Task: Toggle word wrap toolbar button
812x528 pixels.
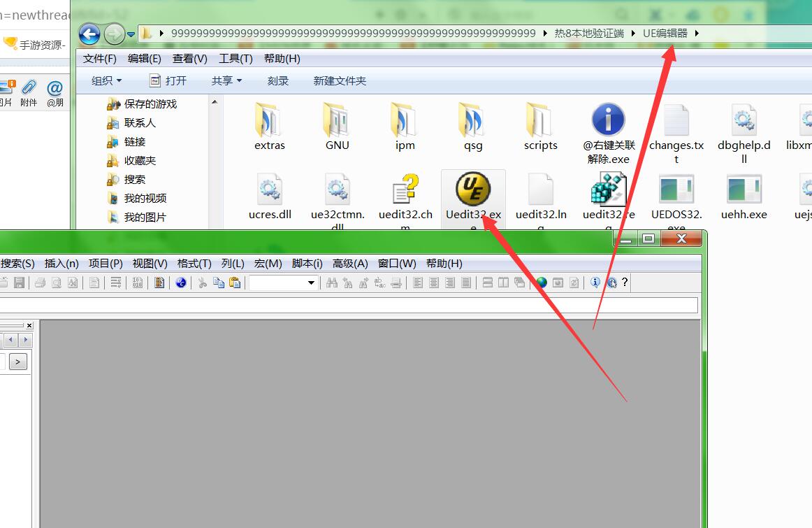Action: (x=116, y=283)
